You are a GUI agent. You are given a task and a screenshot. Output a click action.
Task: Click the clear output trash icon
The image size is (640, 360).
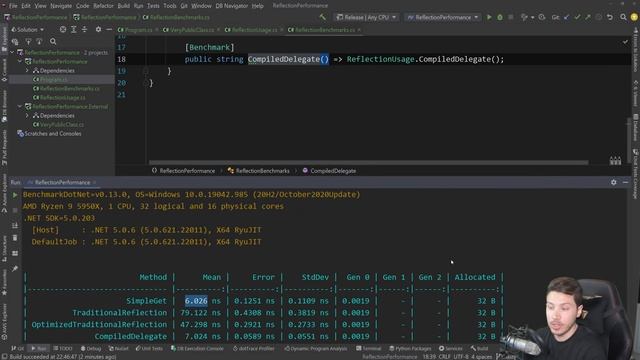(15, 238)
